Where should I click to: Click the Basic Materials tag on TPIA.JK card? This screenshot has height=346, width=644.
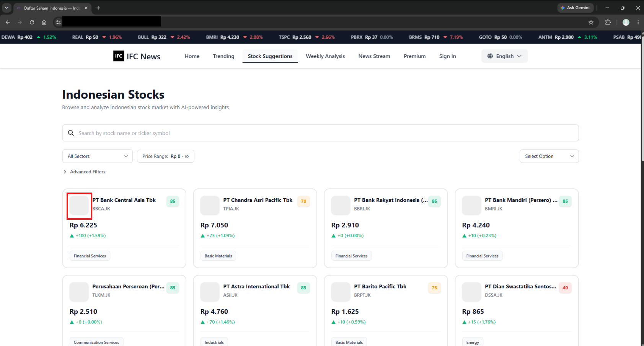click(x=218, y=256)
